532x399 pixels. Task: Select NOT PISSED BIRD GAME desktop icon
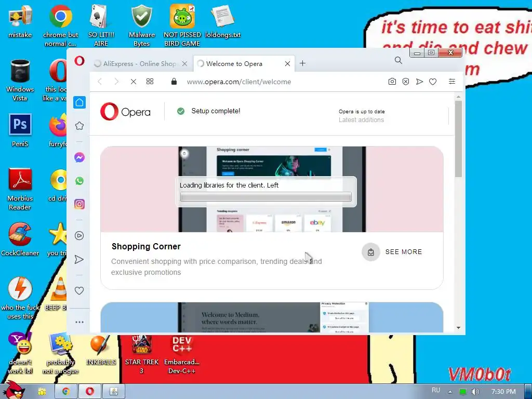click(182, 26)
